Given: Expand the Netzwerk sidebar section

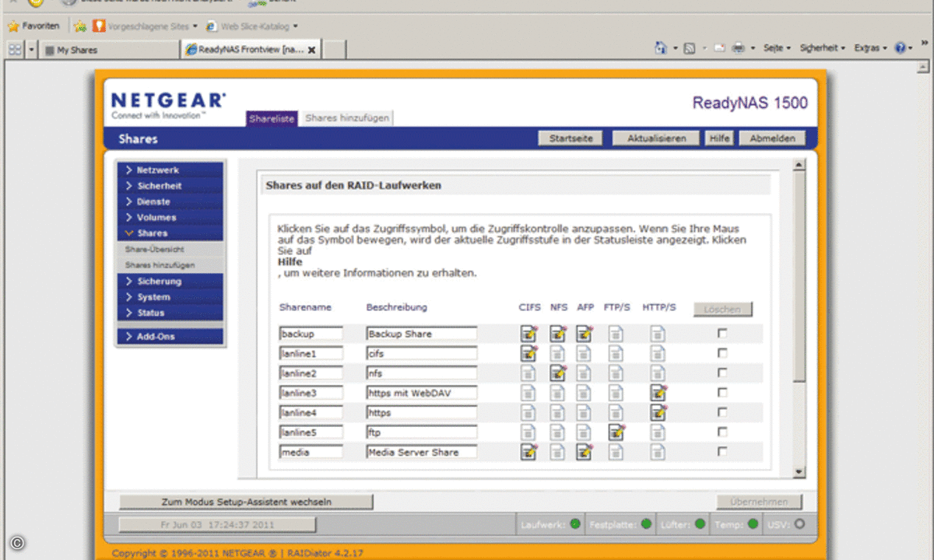Looking at the screenshot, I should pos(170,170).
